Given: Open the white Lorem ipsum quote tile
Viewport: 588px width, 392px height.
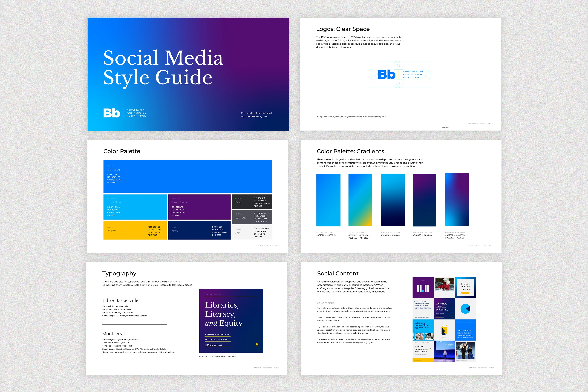Looking at the screenshot, I should coord(423,309).
